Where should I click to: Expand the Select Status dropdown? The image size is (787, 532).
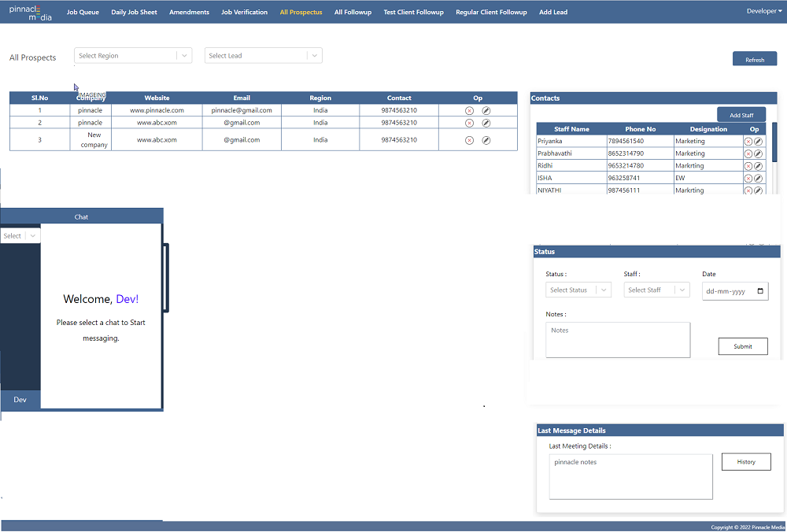click(x=604, y=290)
